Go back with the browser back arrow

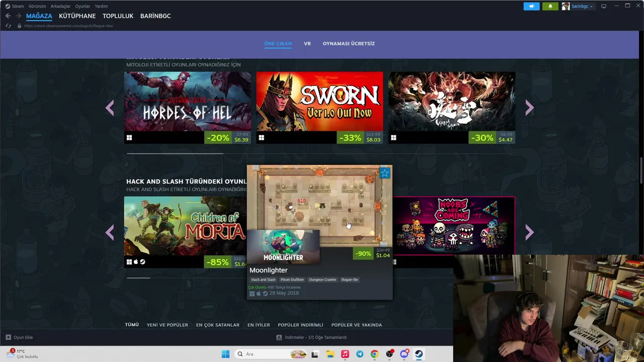8,16
